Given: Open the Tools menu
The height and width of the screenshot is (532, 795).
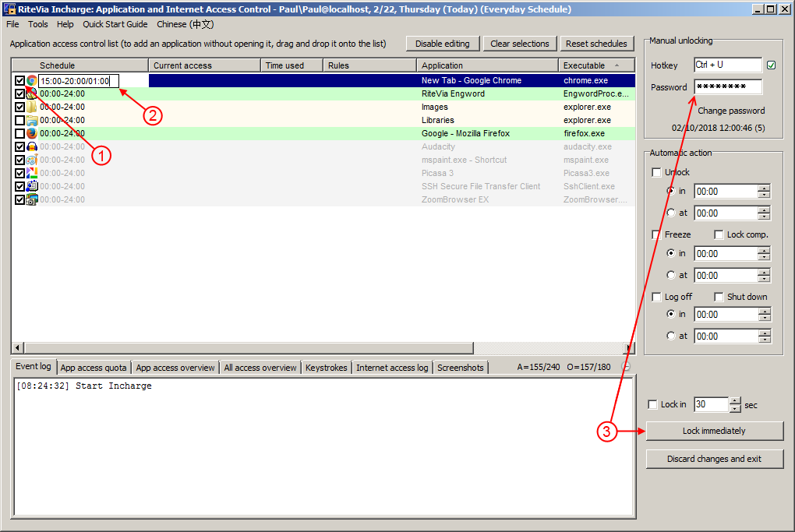Looking at the screenshot, I should click(38, 24).
